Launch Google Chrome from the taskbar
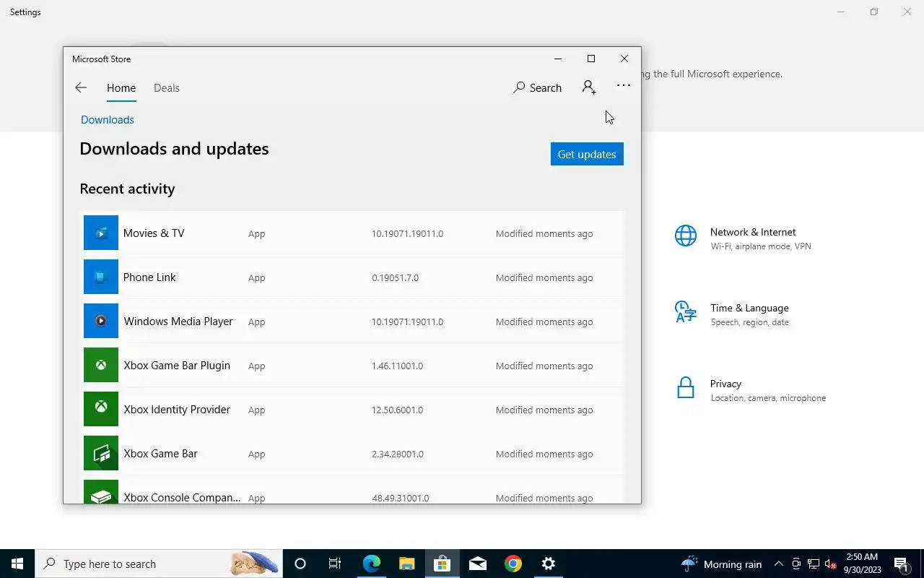Viewport: 924px width, 578px height. pos(513,564)
